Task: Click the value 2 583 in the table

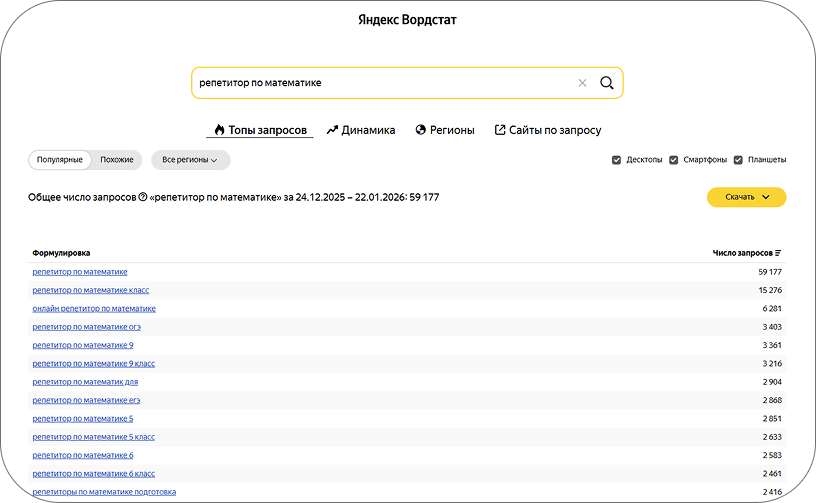Action: [772, 455]
